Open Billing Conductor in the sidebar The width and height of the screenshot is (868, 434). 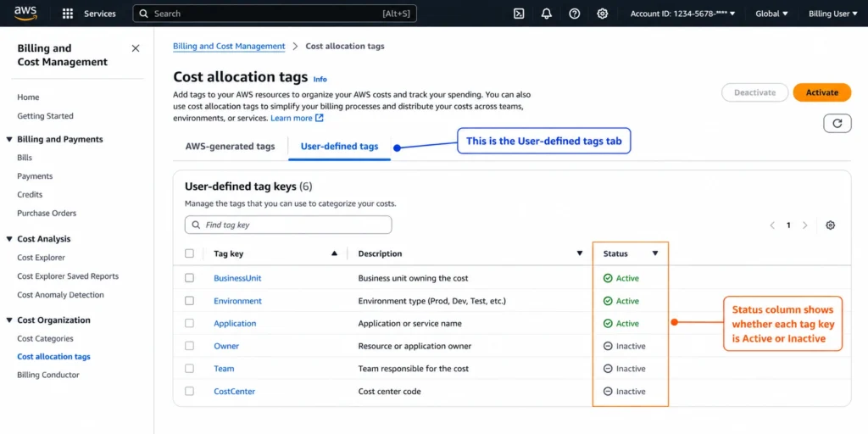pos(48,375)
